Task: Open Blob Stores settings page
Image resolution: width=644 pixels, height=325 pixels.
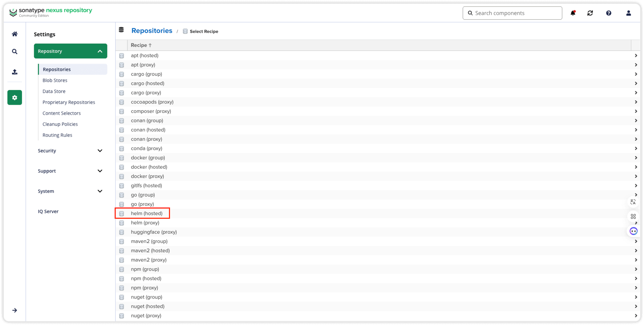Action: click(55, 80)
